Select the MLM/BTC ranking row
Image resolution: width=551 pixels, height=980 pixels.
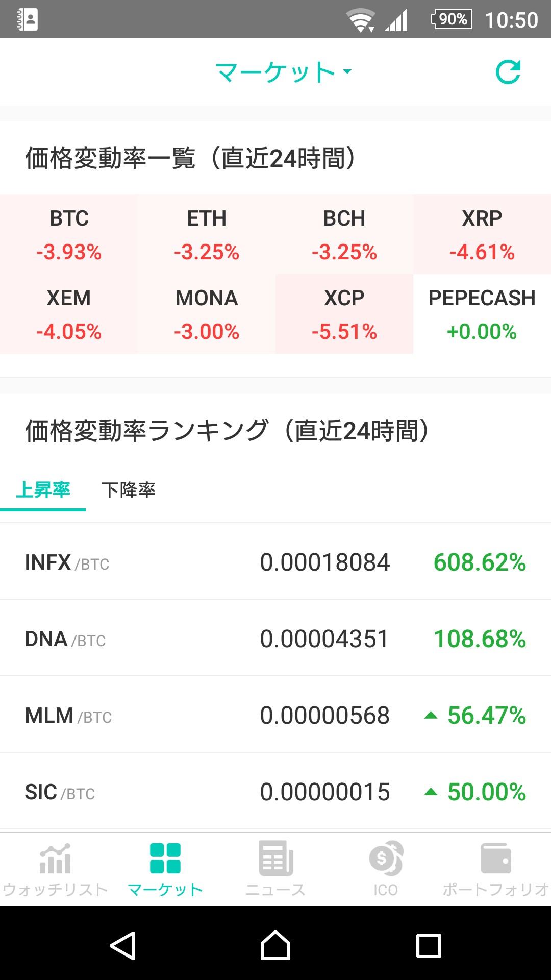(x=275, y=715)
